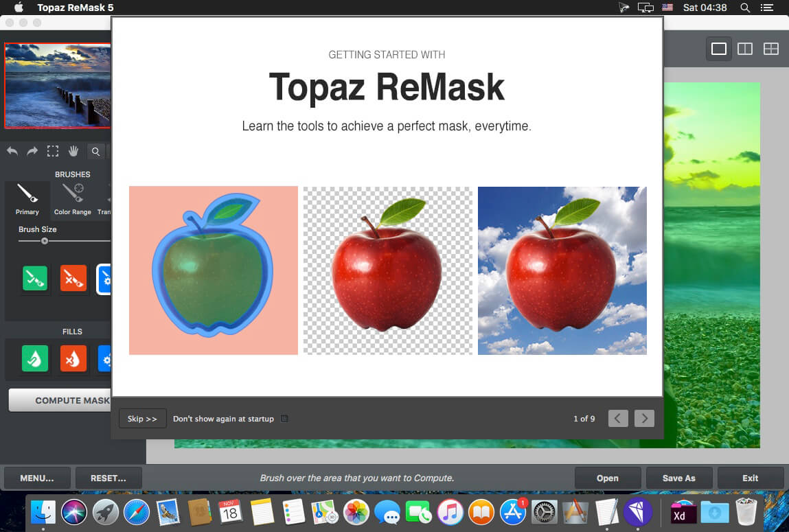Click the RESET... button
The image size is (789, 532).
tap(108, 478)
